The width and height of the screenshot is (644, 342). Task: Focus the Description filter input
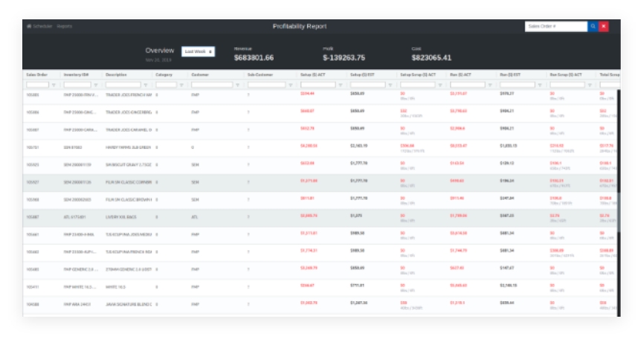click(x=123, y=85)
